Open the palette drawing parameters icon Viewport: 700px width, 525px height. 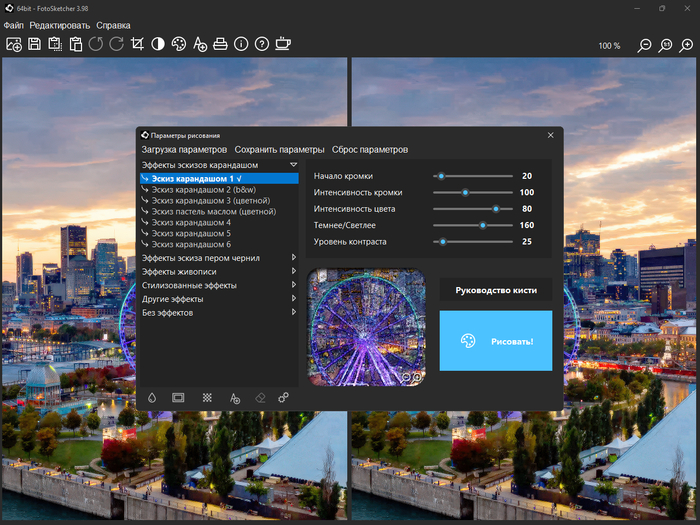tap(179, 44)
